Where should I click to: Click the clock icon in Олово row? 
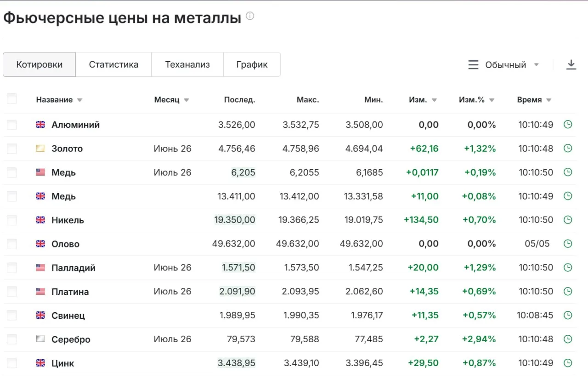(568, 244)
